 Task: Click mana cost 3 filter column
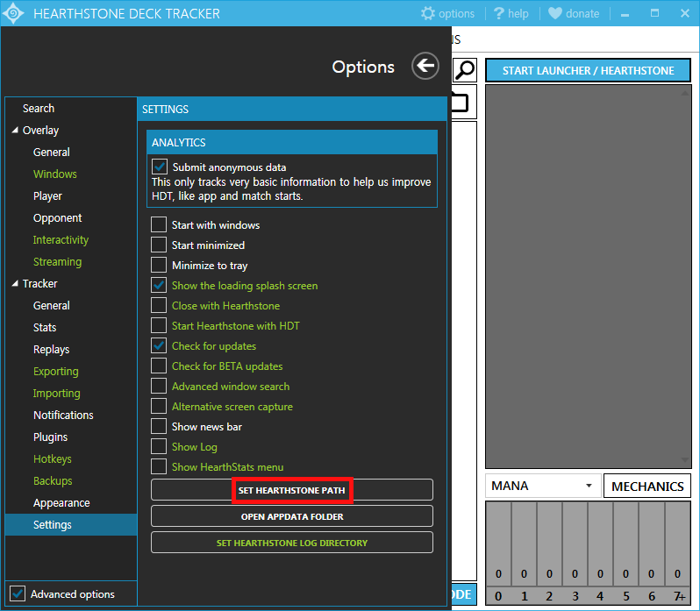click(x=575, y=551)
